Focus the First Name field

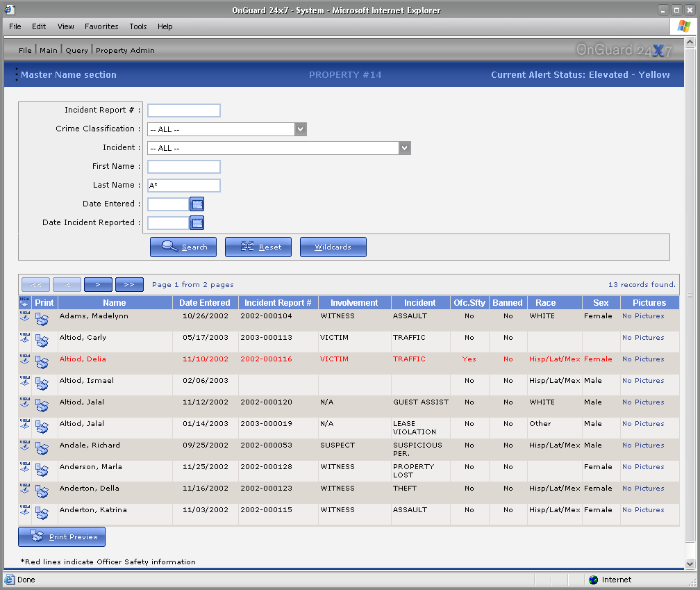(x=184, y=167)
